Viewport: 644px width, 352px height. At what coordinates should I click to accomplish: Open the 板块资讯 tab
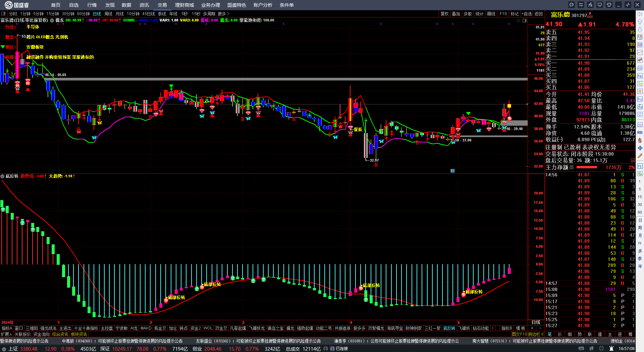pos(79,334)
